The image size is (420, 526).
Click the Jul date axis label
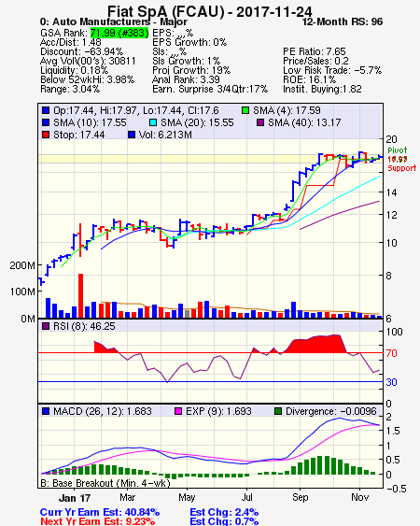pos(247,497)
